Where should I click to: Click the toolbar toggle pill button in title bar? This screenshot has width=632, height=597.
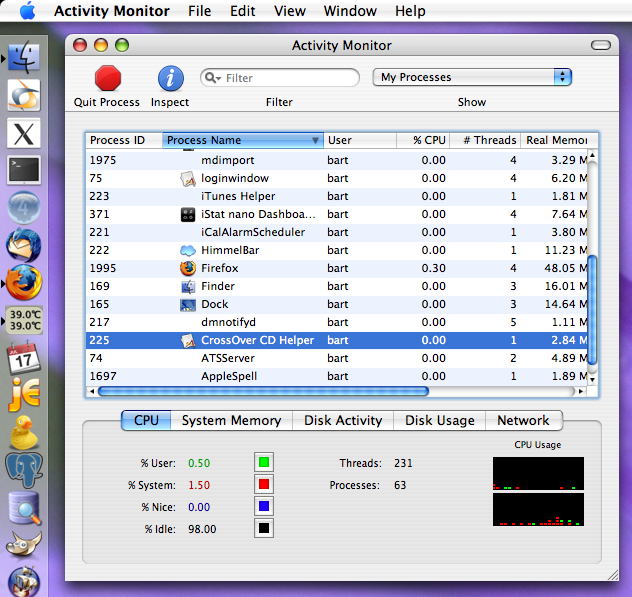(601, 46)
